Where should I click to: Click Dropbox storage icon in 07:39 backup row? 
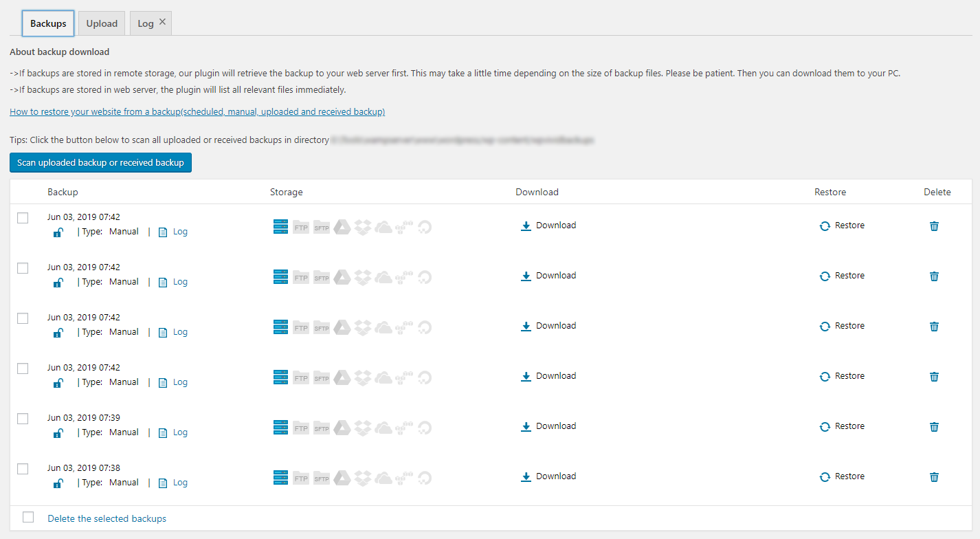(363, 428)
